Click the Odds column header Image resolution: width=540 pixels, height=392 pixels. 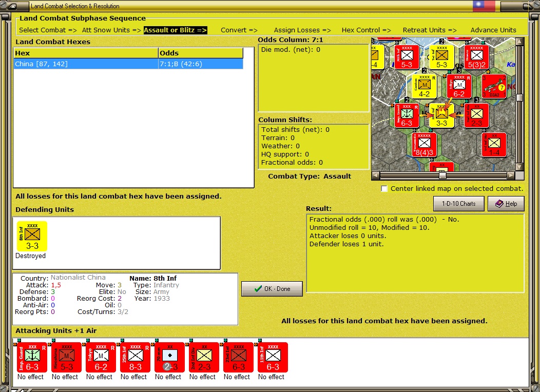(201, 53)
